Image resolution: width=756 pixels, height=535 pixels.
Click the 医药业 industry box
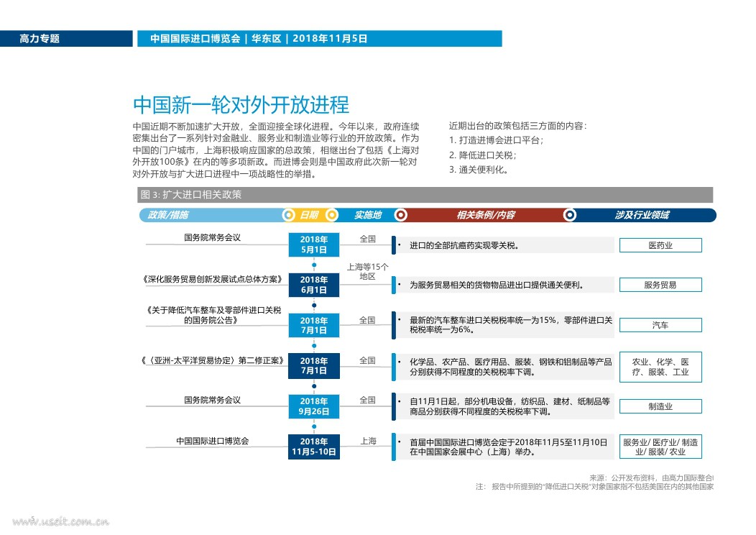660,245
